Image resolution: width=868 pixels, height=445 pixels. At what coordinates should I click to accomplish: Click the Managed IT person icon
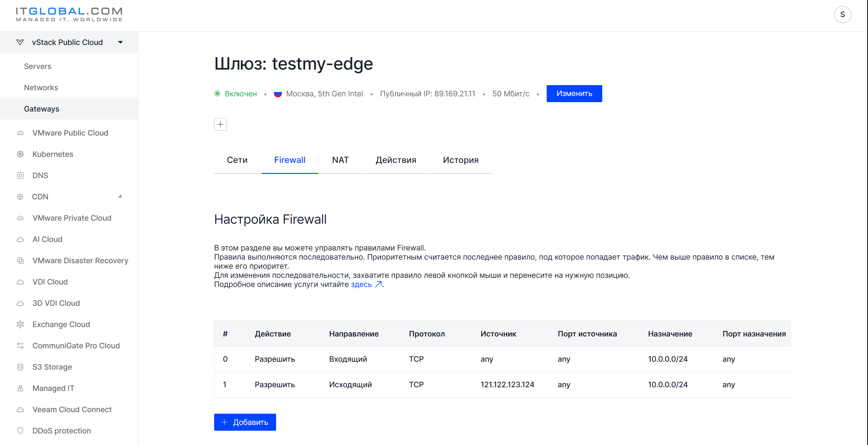click(x=20, y=388)
